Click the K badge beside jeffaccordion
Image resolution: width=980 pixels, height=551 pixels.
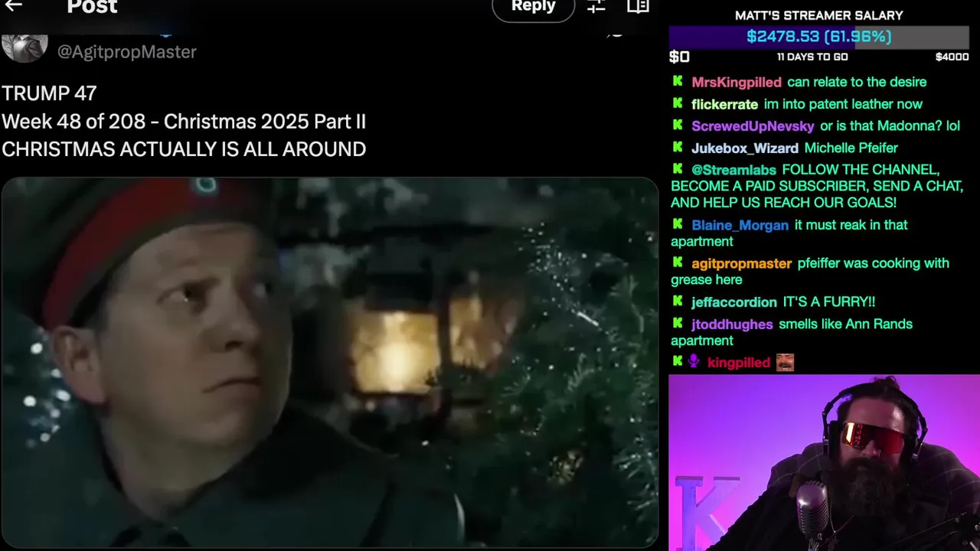tap(678, 301)
